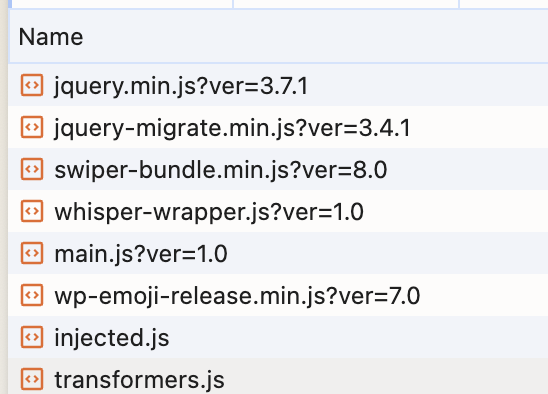Image resolution: width=548 pixels, height=394 pixels.
Task: Select the main.js?ver=1.0 request
Action: [278, 253]
